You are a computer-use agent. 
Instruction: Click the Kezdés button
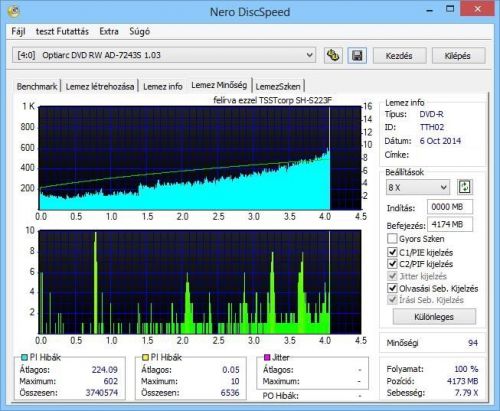tap(399, 56)
